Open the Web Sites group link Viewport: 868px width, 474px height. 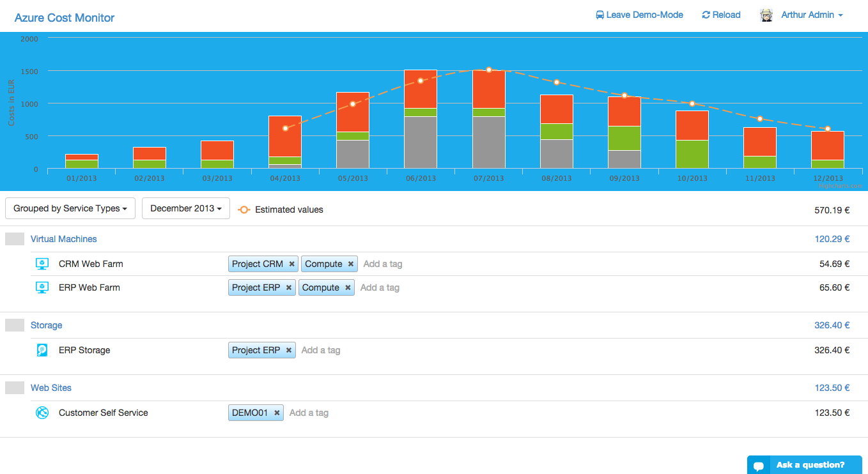point(51,388)
